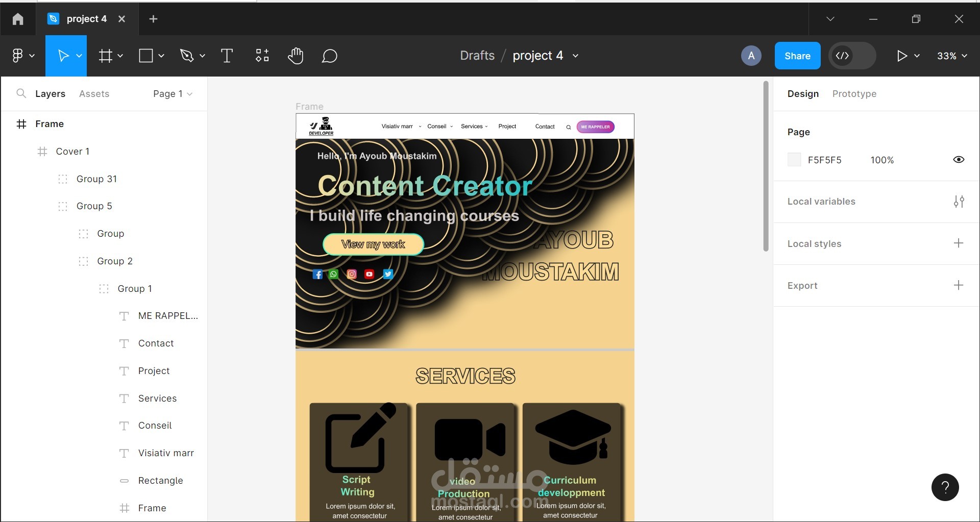Select the Group 5 layer
Viewport: 980px width, 522px height.
tap(94, 206)
